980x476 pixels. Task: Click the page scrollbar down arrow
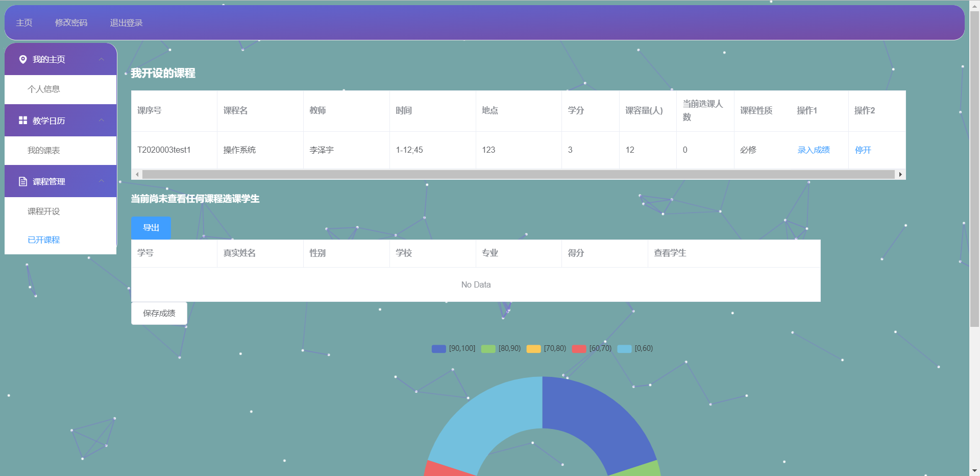pyautogui.click(x=974, y=471)
